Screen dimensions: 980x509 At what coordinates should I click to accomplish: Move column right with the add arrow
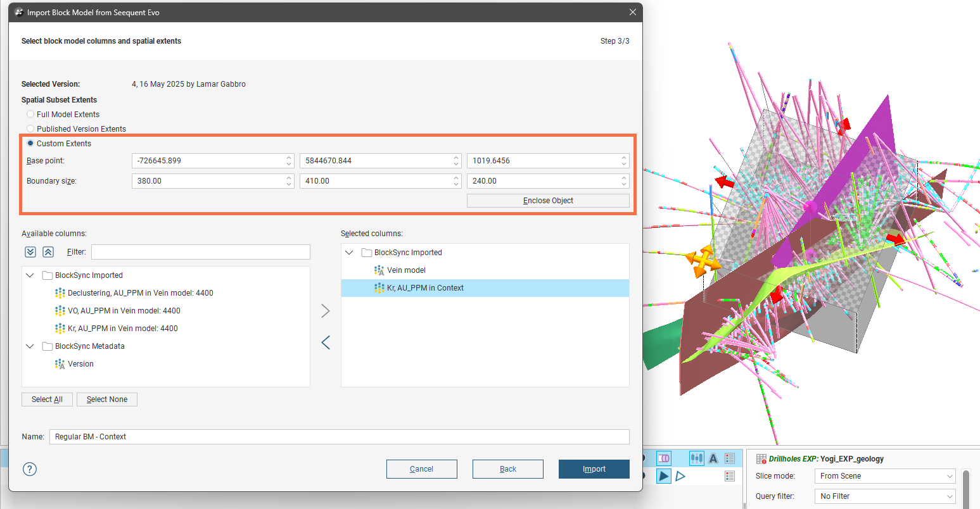(326, 311)
